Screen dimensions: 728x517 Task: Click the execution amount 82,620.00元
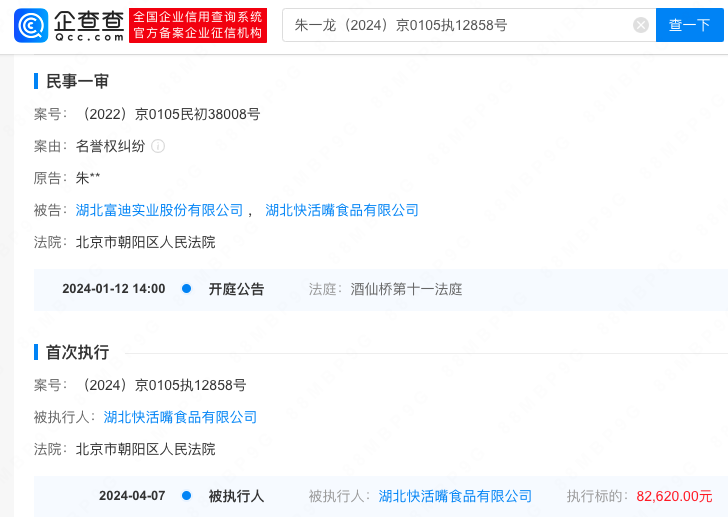674,496
